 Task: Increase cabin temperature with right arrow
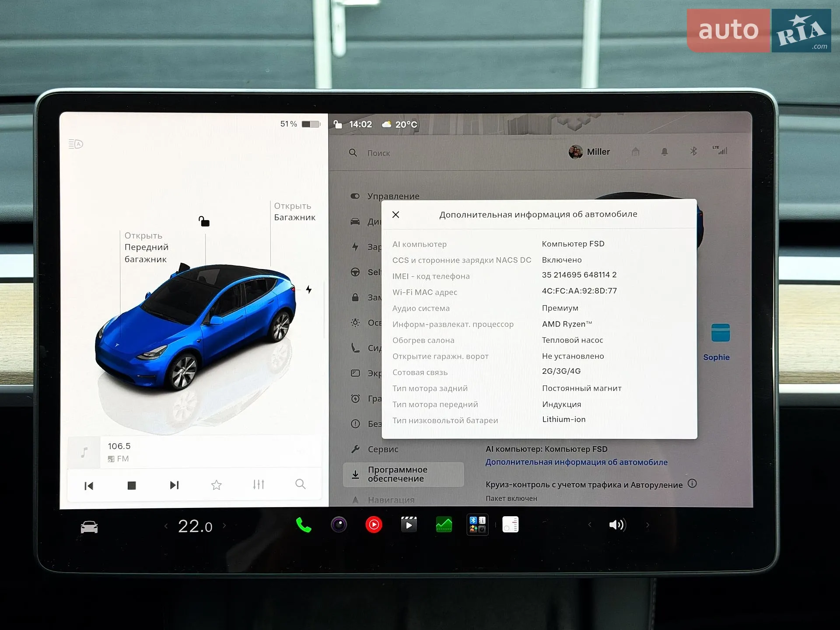pyautogui.click(x=224, y=526)
